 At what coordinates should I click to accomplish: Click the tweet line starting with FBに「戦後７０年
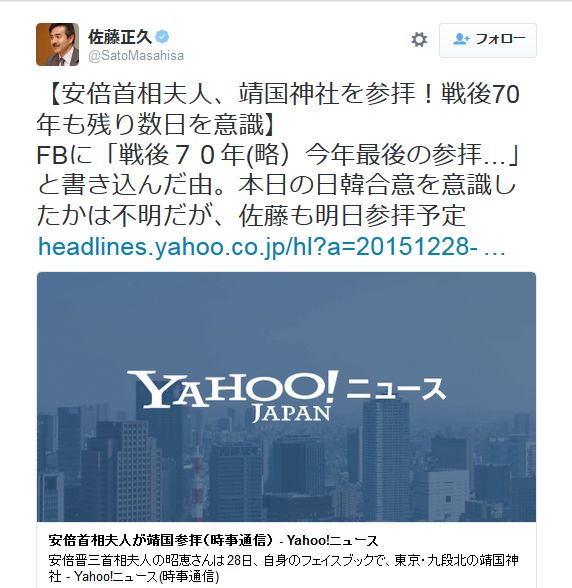(x=278, y=155)
